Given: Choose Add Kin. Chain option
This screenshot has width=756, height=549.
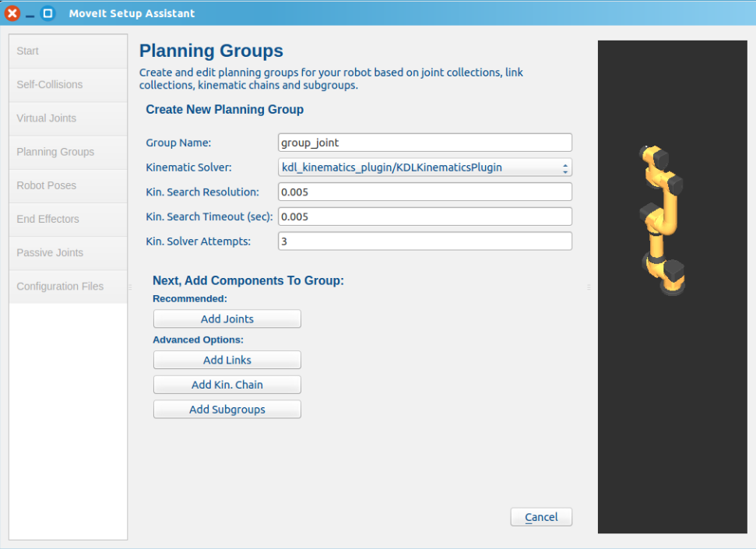Looking at the screenshot, I should 227,385.
